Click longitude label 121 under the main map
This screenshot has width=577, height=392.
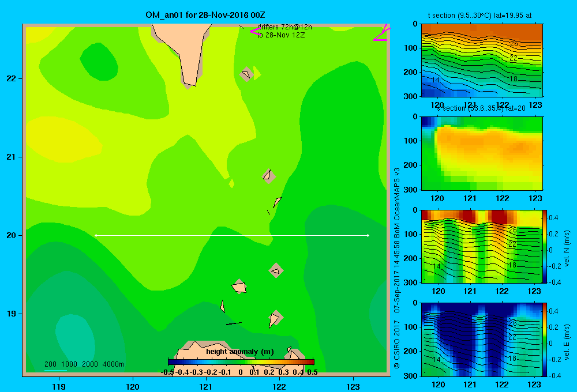click(x=206, y=386)
